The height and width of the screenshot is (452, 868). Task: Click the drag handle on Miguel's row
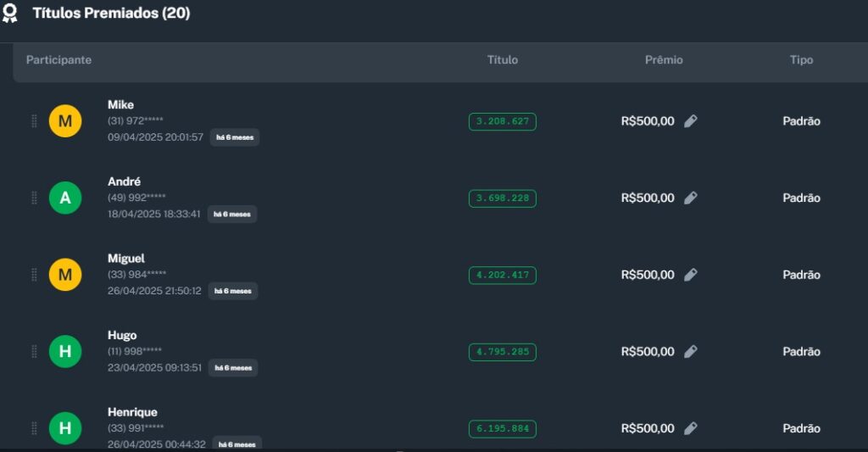click(34, 275)
